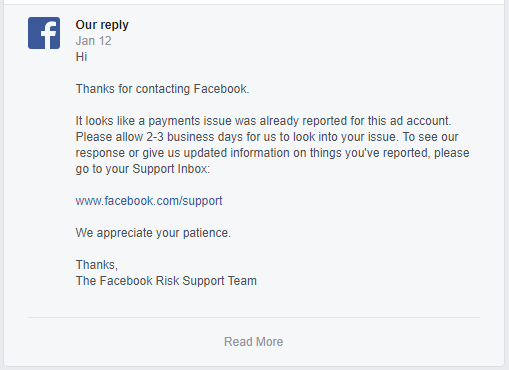Click the words "It looks like" in message

tap(105, 121)
